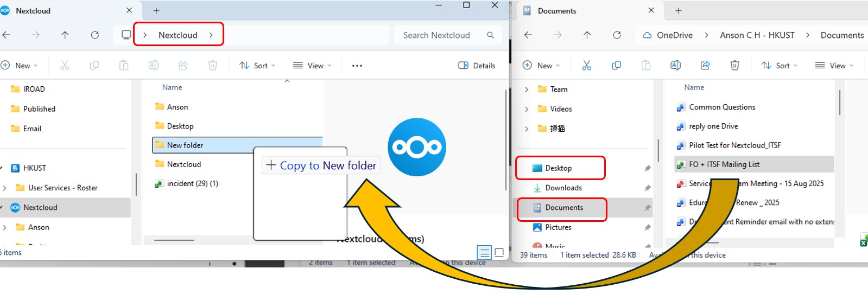Open Sort dropdown in Nextcloud window
The image size is (868, 294).
(x=257, y=66)
